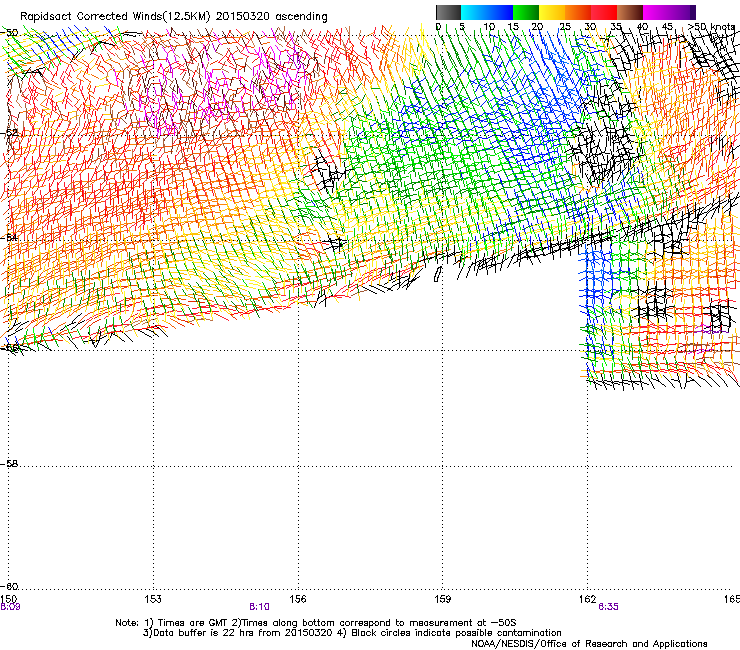This screenshot has width=740, height=650.
Task: Click the magenta 40-45 knots legend segment
Action: [x=656, y=12]
